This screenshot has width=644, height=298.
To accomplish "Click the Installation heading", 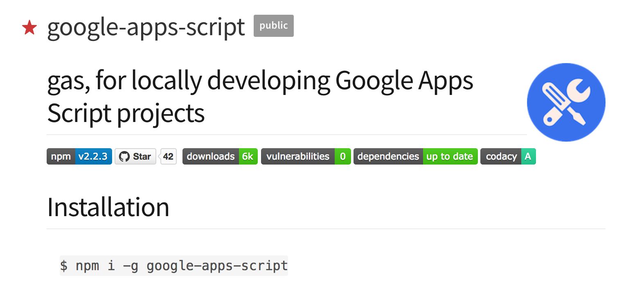I will [x=108, y=207].
